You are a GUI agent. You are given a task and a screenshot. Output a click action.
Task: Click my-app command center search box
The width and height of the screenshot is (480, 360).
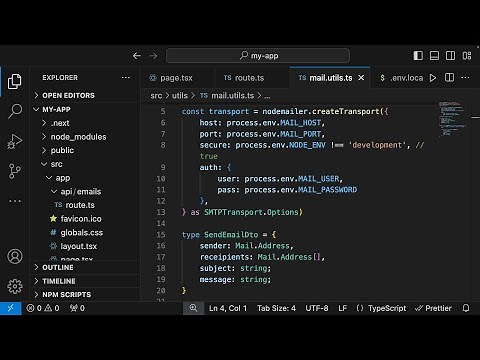[x=258, y=56]
